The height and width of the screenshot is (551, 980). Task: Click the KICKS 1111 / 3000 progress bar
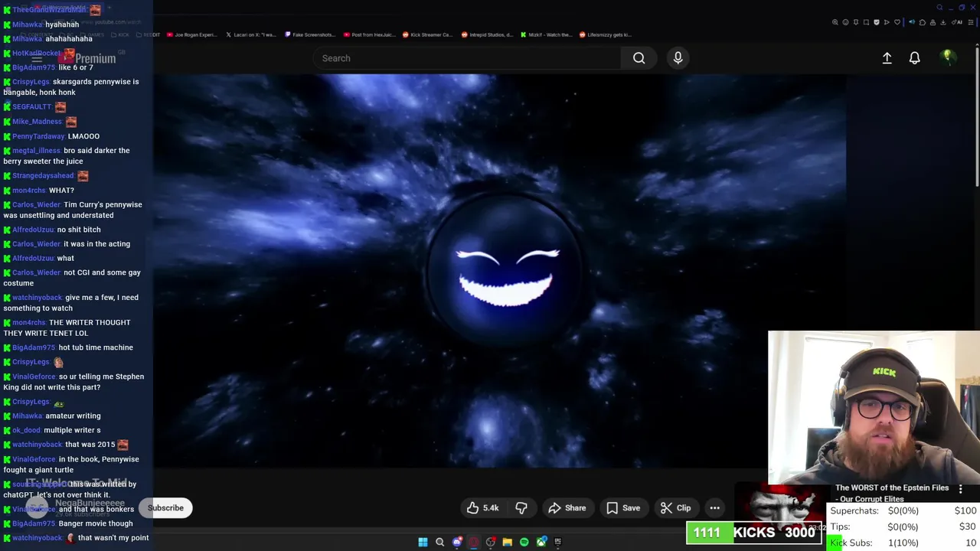click(754, 533)
